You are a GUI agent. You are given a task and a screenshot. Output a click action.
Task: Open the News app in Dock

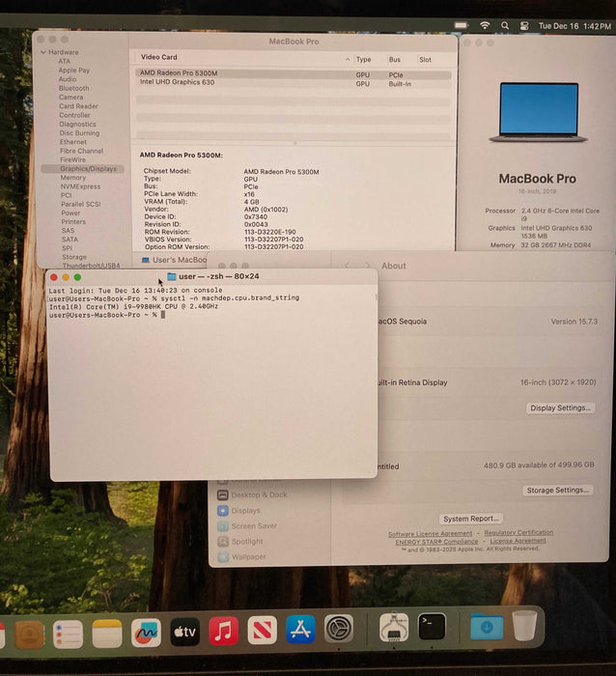pyautogui.click(x=262, y=631)
